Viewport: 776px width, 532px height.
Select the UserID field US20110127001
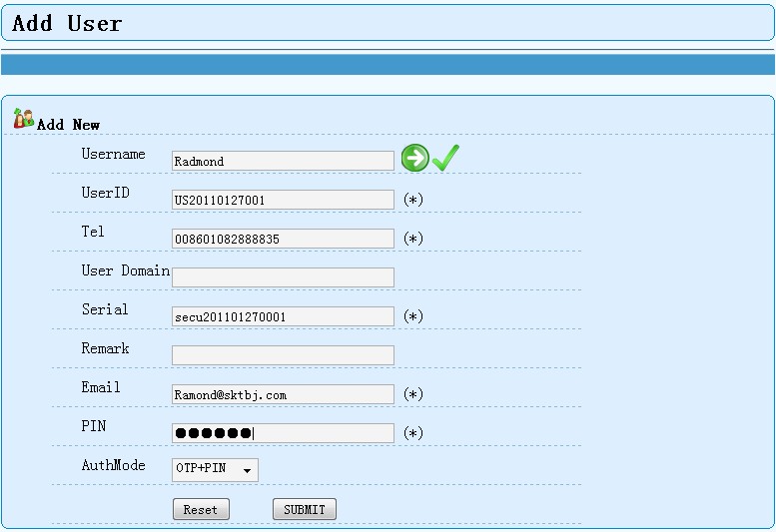283,200
